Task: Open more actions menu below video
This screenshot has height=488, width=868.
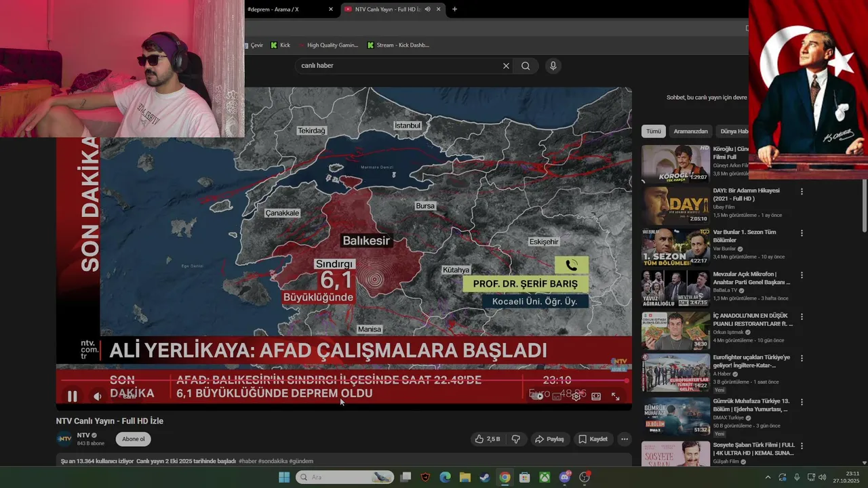Action: pyautogui.click(x=625, y=439)
